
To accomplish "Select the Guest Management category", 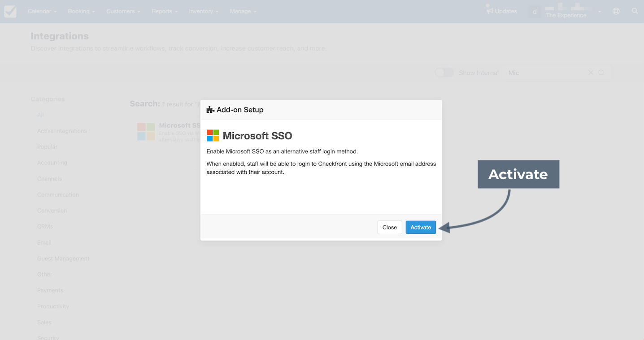I will click(63, 258).
